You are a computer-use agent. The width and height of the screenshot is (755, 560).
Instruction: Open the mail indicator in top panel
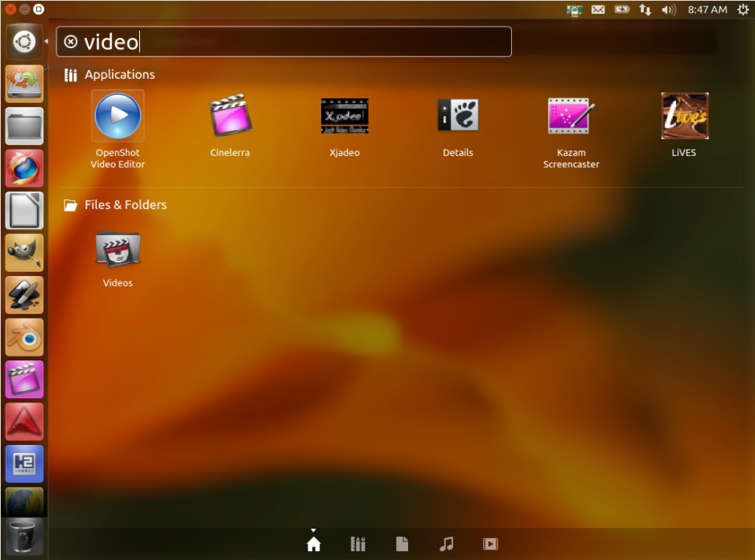tap(598, 10)
